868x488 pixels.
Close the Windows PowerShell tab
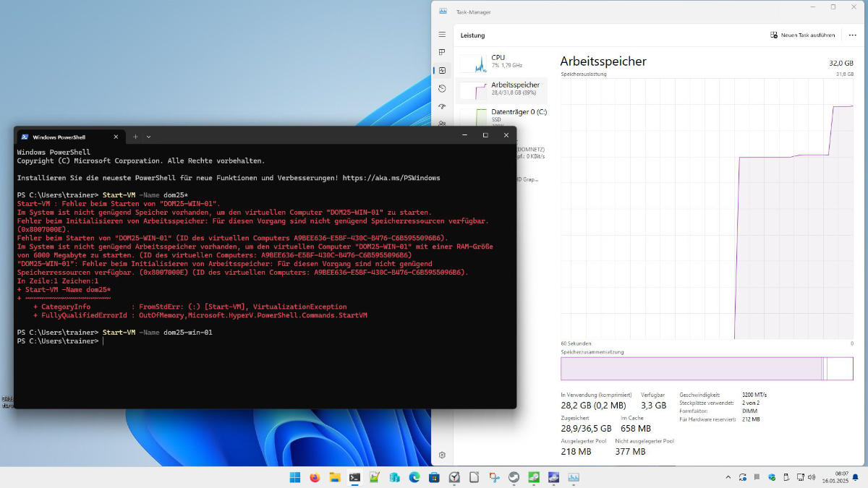[116, 136]
